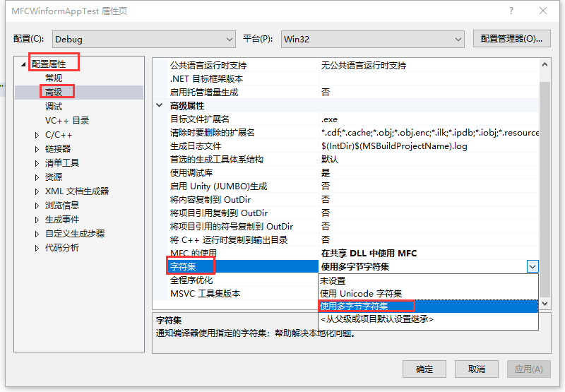Click the 配置管理器(O)... button
565x392 pixels.
511,39
